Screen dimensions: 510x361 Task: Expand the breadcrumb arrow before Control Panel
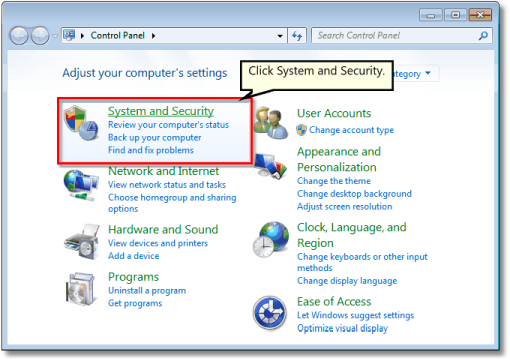(82, 36)
